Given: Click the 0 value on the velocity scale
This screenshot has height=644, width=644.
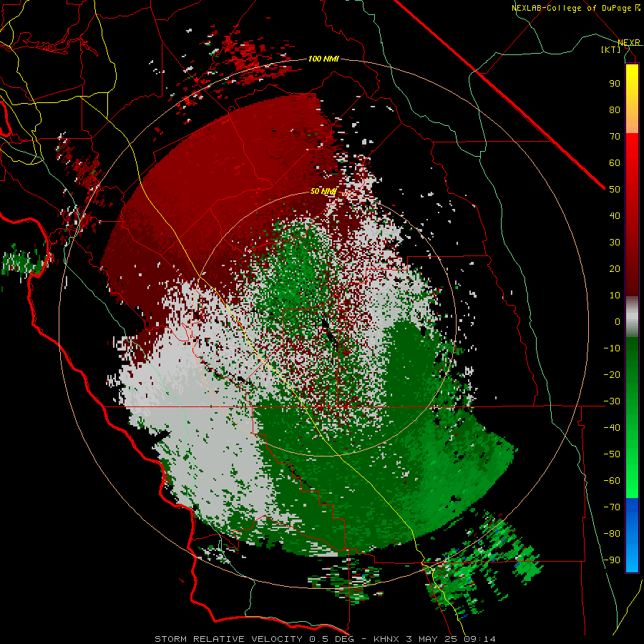Looking at the screenshot, I should click(618, 322).
